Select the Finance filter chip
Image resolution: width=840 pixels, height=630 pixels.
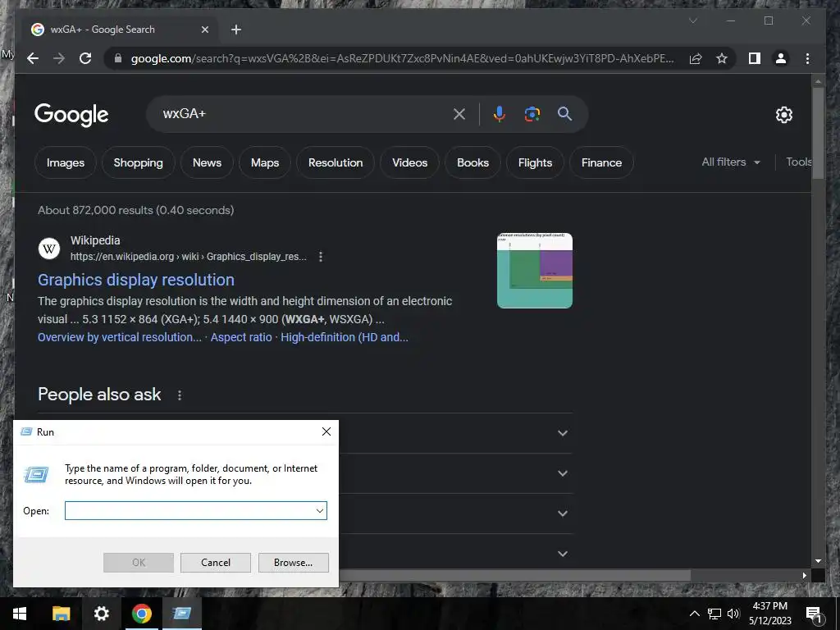pos(601,162)
